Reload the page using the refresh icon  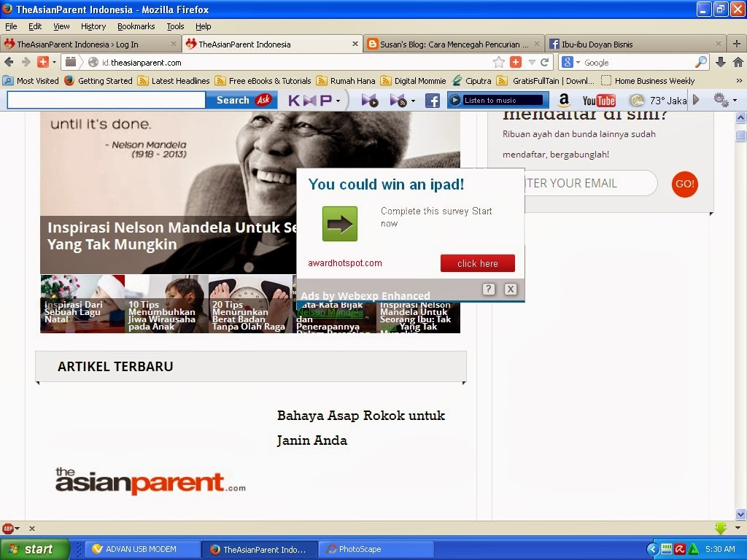544,62
